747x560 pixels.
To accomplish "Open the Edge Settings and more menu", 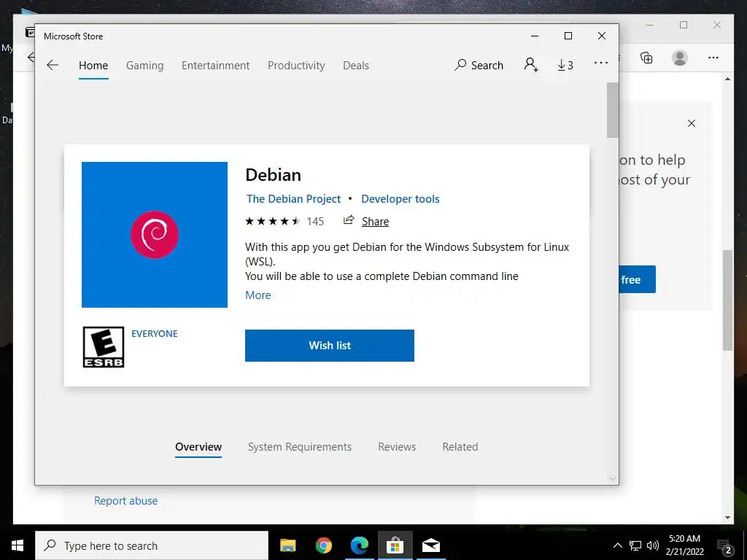I will tap(713, 58).
